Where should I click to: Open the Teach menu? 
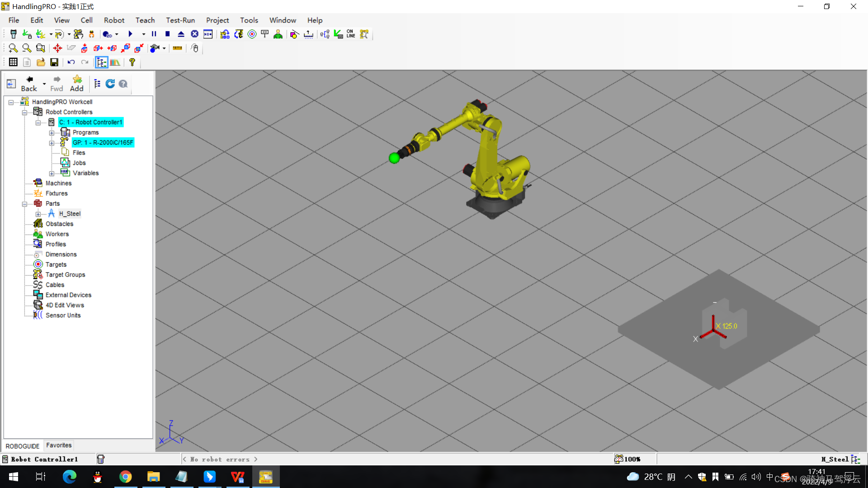145,20
